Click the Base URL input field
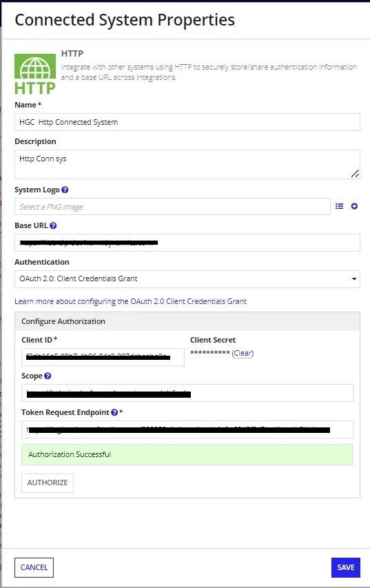The height and width of the screenshot is (588, 370). 187,243
